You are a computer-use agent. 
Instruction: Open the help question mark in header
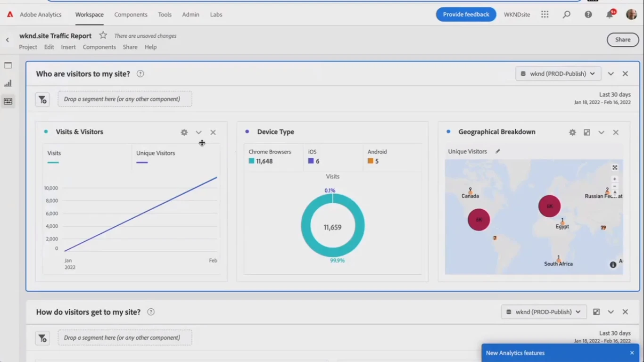(588, 15)
